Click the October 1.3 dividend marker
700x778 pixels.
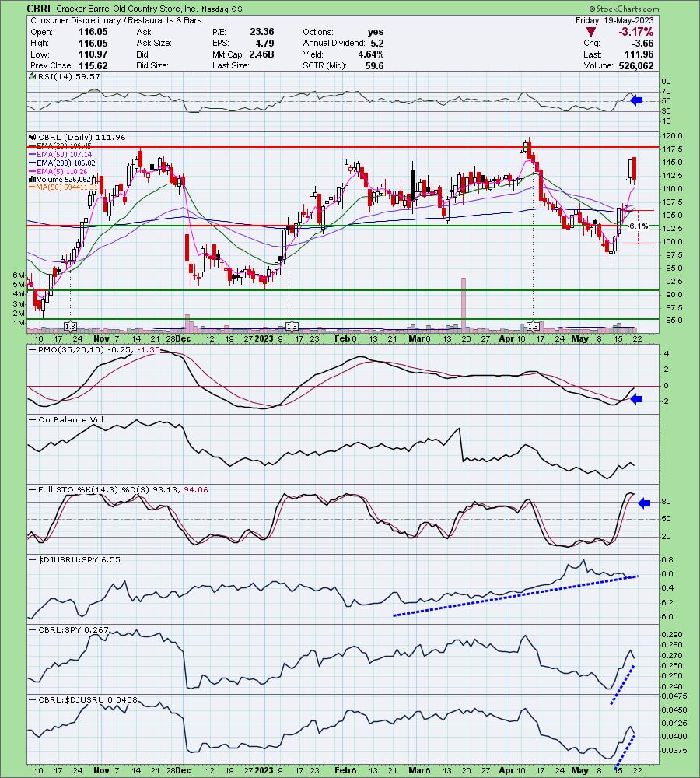point(70,326)
